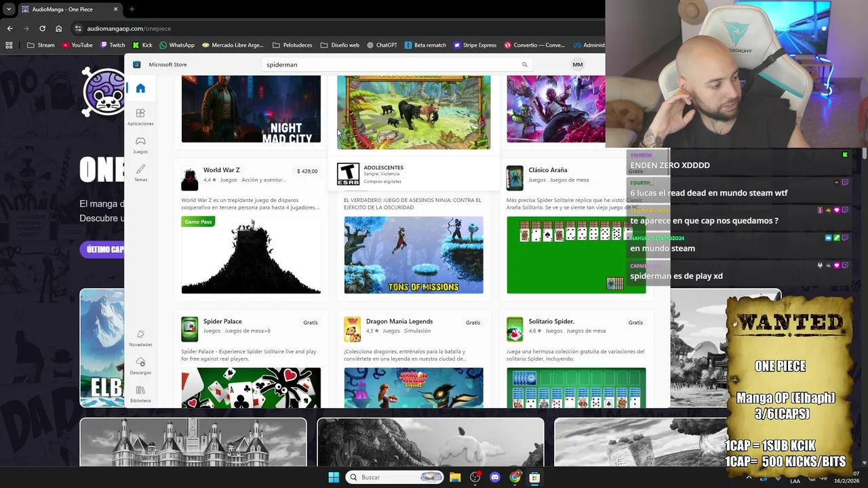Click Dragon Mania Legends title
The image size is (868, 488).
click(x=399, y=321)
